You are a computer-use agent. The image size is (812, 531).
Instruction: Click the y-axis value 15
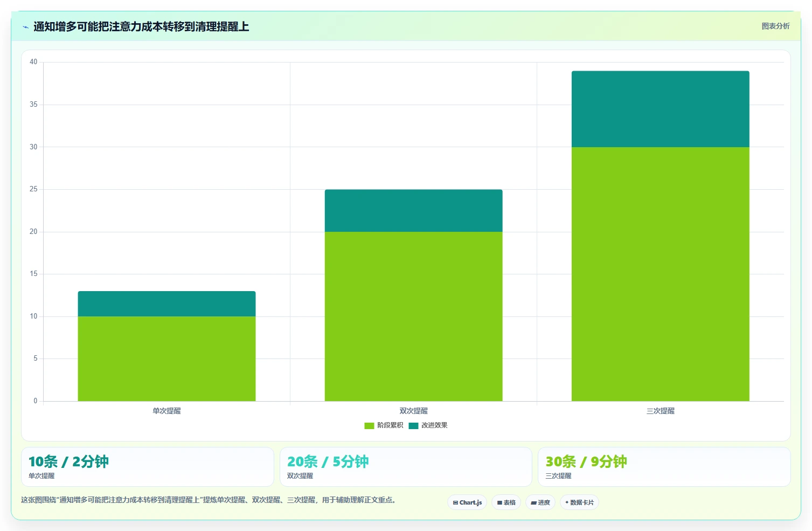click(33, 274)
